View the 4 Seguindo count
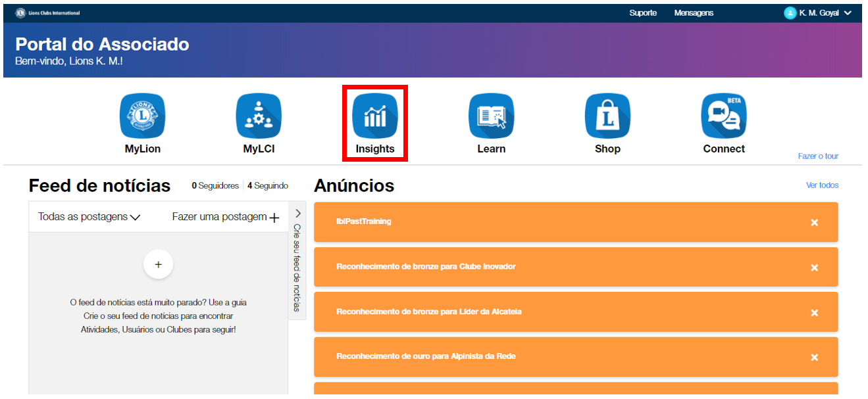This screenshot has height=399, width=868. point(268,186)
